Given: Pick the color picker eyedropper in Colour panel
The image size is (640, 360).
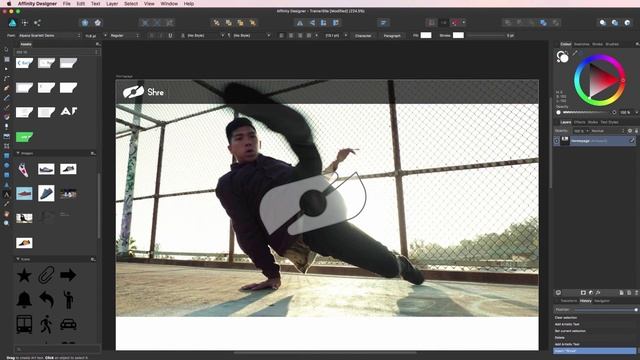Looking at the screenshot, I should click(x=575, y=53).
